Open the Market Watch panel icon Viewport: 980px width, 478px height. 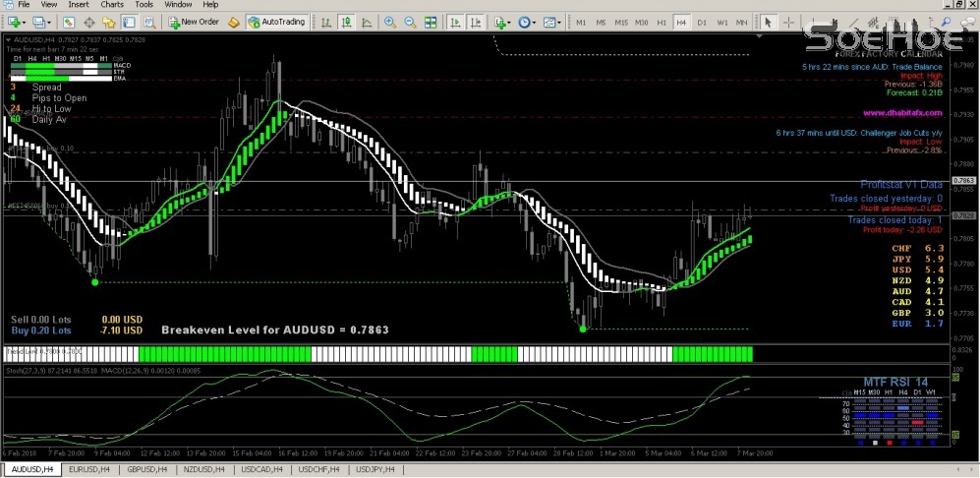(x=70, y=21)
